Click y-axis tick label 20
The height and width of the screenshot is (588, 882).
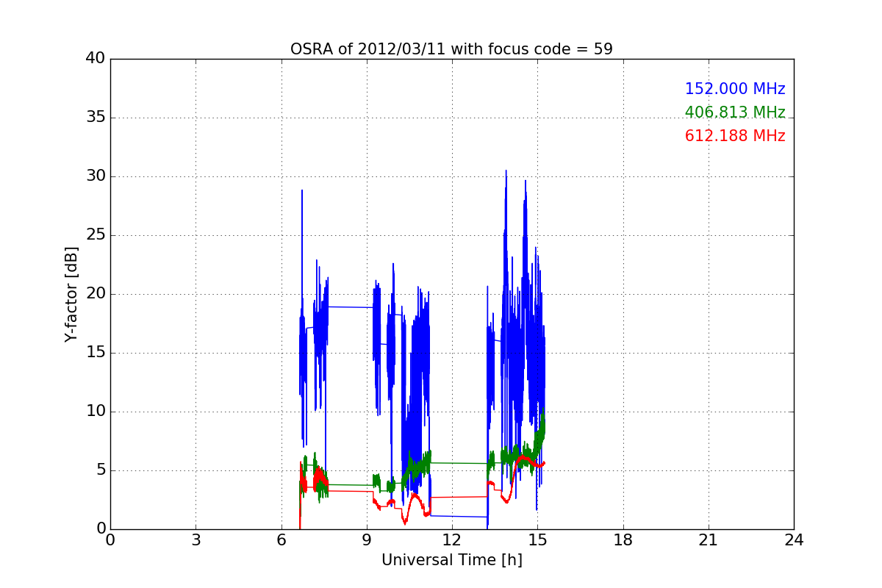click(x=96, y=294)
